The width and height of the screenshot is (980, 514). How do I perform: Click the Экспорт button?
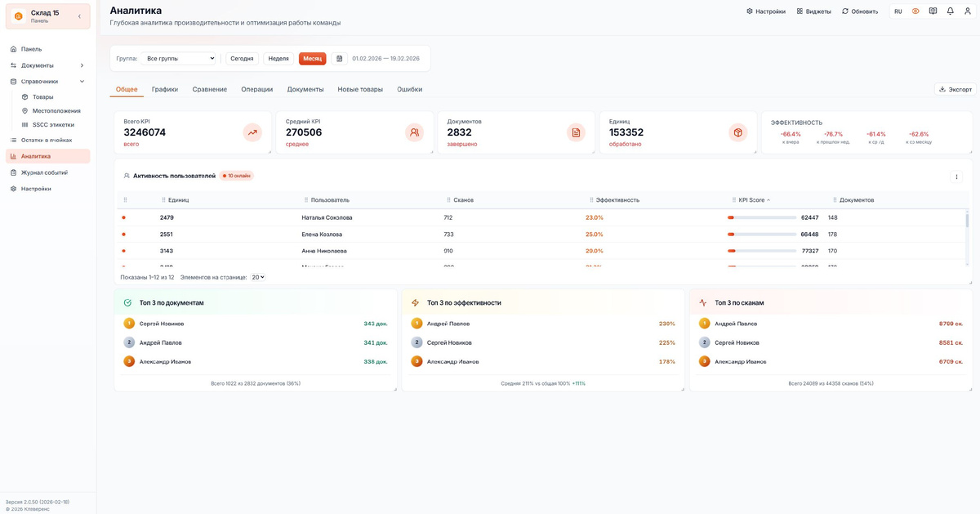pyautogui.click(x=955, y=89)
